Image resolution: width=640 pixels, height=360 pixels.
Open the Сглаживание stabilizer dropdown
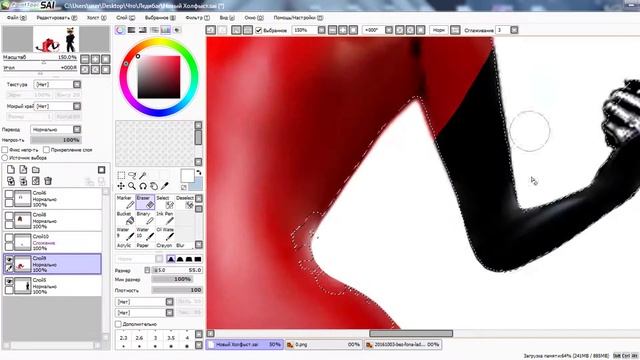pos(514,30)
